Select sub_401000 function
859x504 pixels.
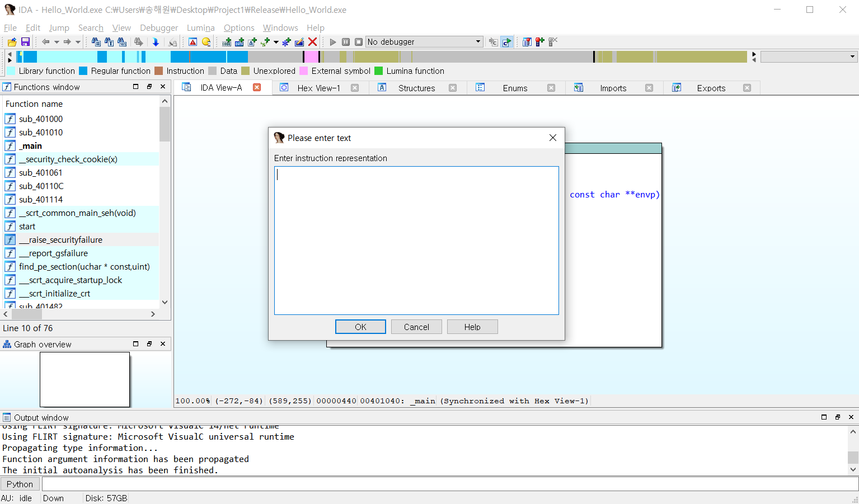pos(81,119)
